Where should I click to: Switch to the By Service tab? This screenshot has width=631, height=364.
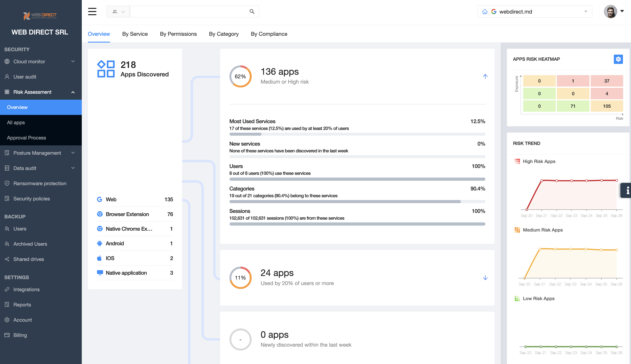coord(135,34)
